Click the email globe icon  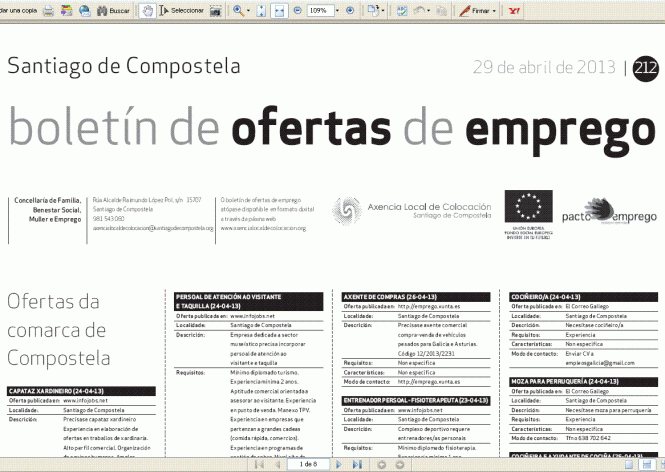pos(85,11)
